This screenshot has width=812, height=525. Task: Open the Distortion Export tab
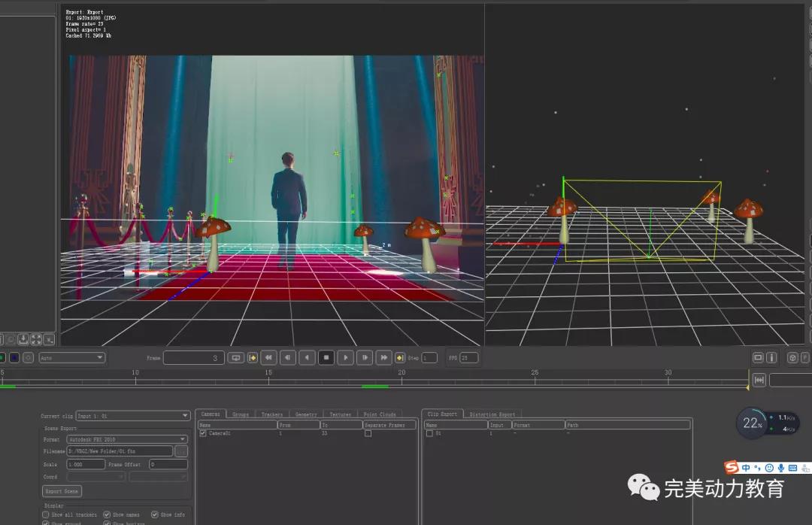(492, 414)
